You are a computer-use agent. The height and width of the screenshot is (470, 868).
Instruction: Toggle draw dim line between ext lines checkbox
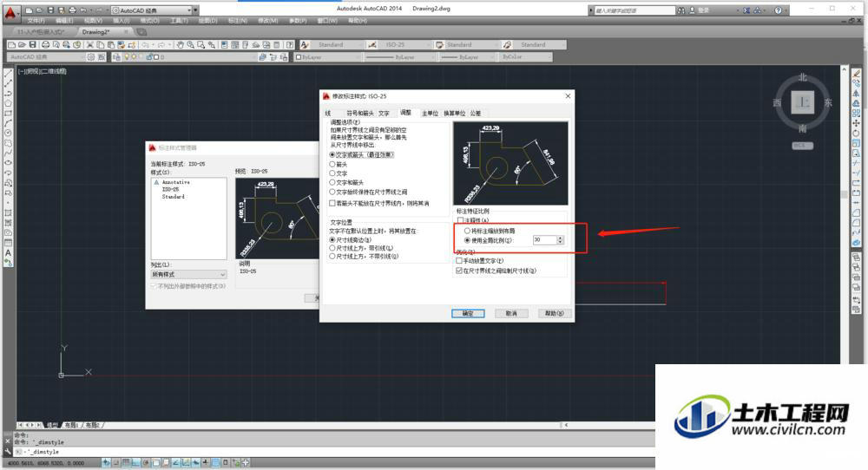tap(459, 271)
